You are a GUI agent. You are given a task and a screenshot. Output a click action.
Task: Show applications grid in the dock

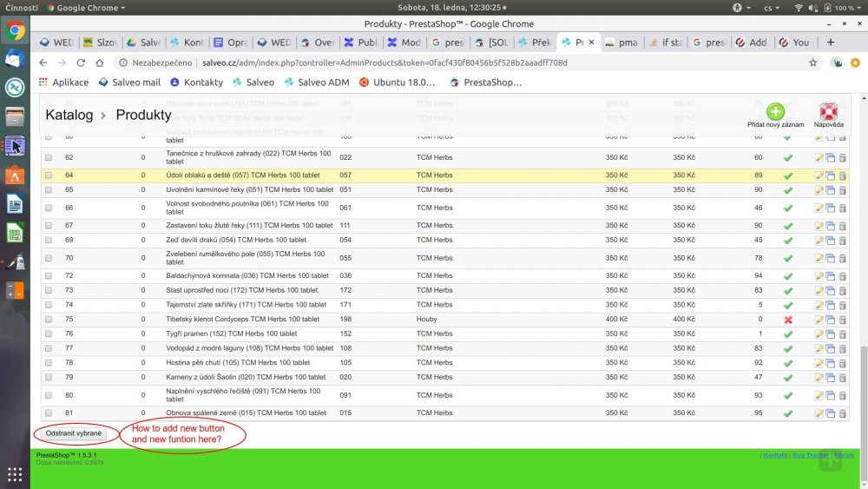(15, 474)
